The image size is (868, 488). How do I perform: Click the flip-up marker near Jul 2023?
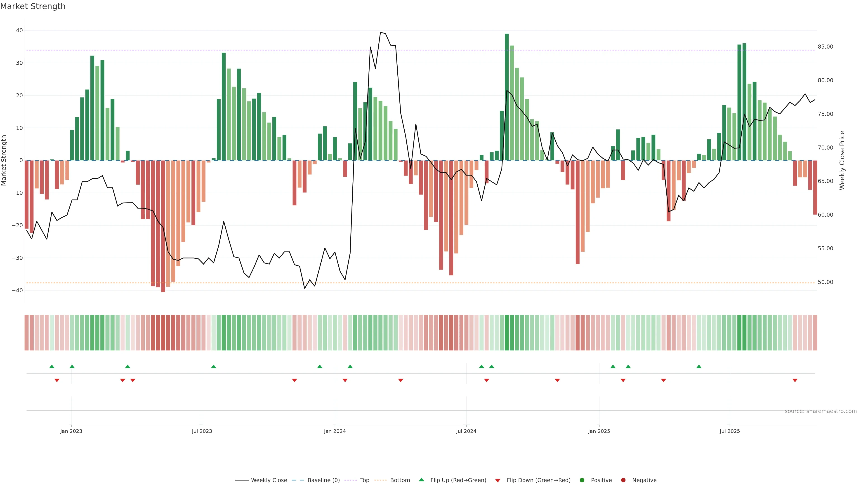[214, 366]
